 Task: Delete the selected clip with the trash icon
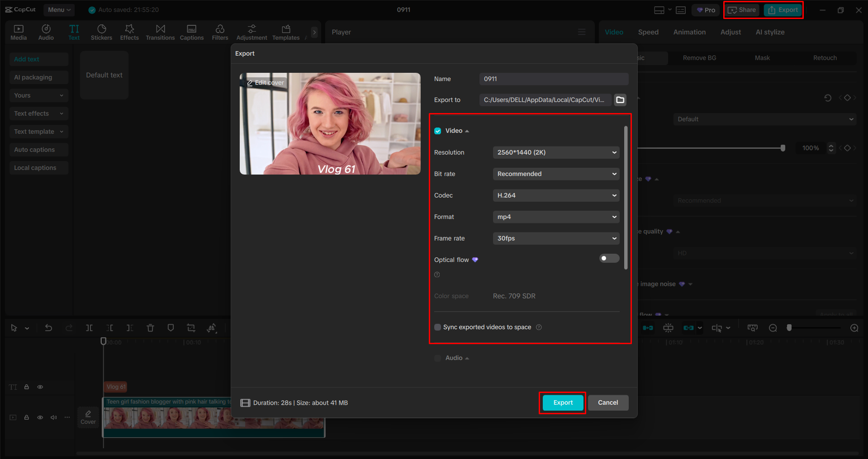point(150,327)
